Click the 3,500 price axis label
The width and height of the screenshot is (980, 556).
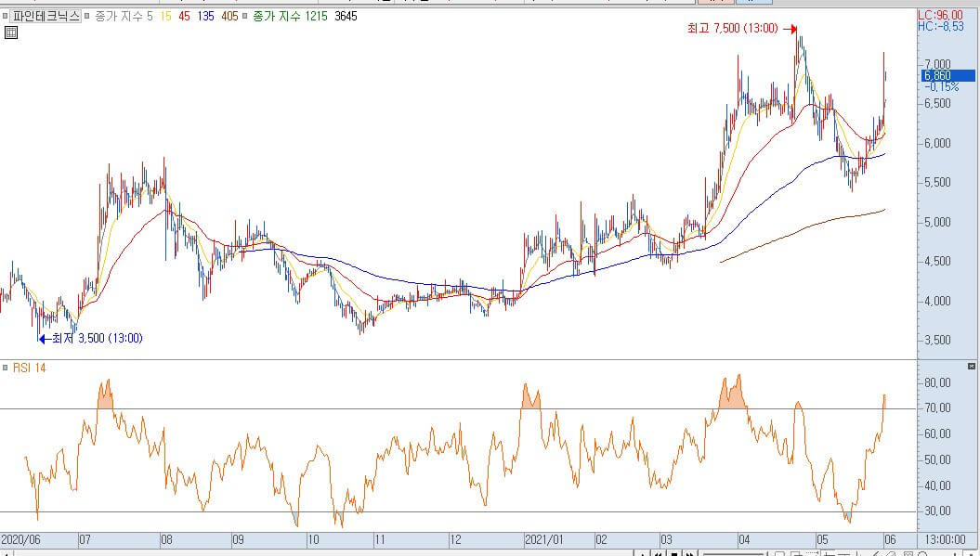[937, 341]
